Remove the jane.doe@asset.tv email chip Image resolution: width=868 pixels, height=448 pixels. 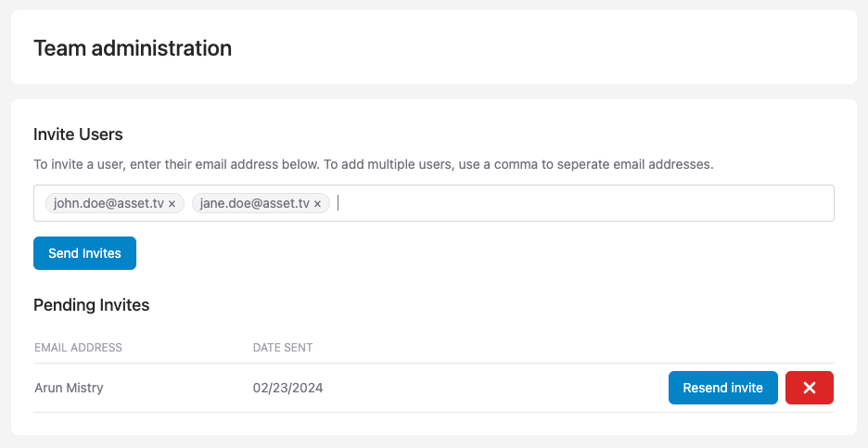tap(317, 204)
